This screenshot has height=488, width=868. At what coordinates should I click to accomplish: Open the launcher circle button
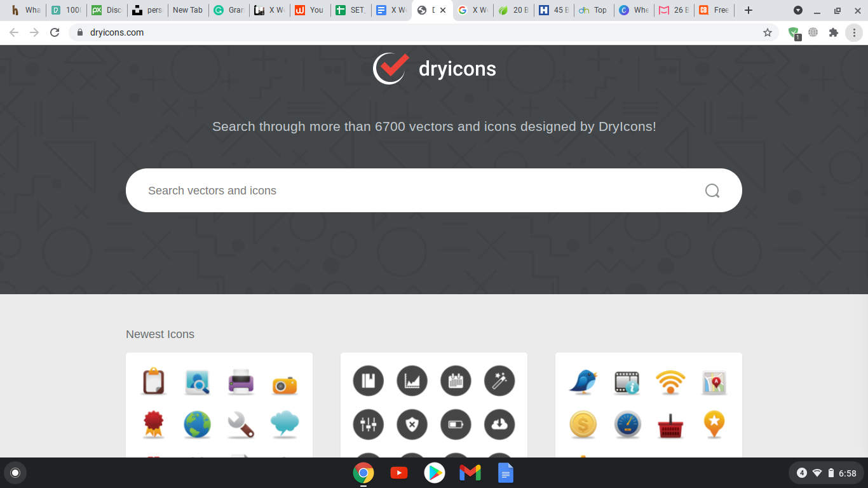click(x=15, y=473)
